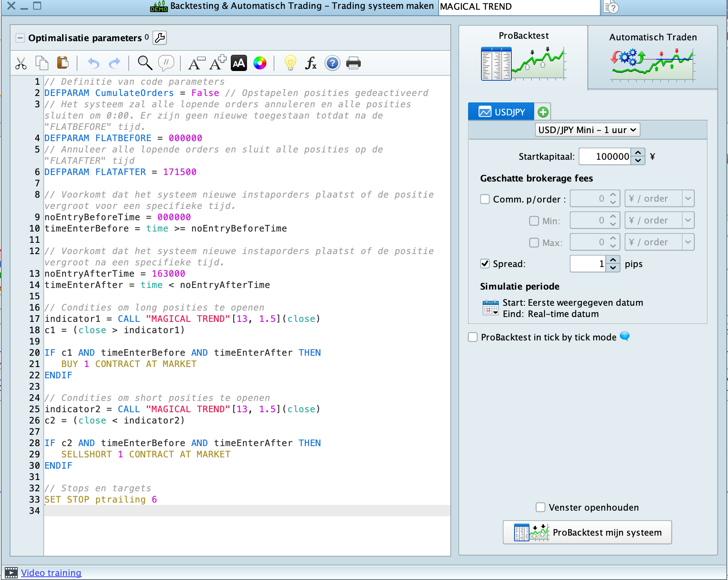Collapse the Optimalisatie parameters section

click(x=20, y=38)
